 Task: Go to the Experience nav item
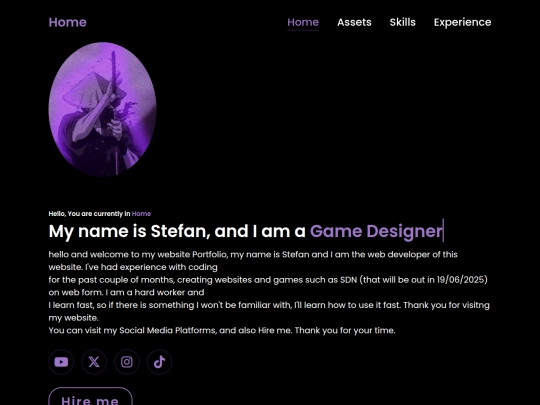tap(463, 22)
